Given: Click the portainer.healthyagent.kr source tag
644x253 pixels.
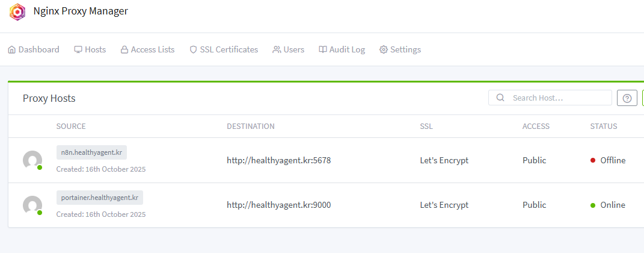Looking at the screenshot, I should point(100,198).
